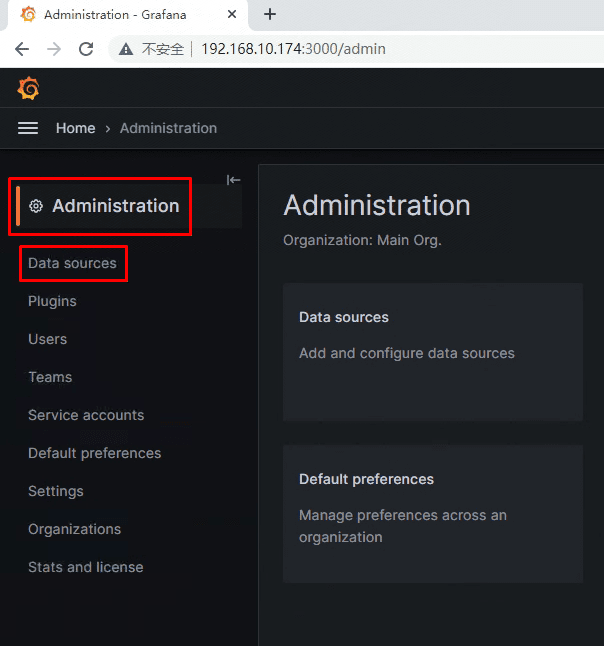
Task: Open a new browser tab with plus
Action: click(x=270, y=14)
